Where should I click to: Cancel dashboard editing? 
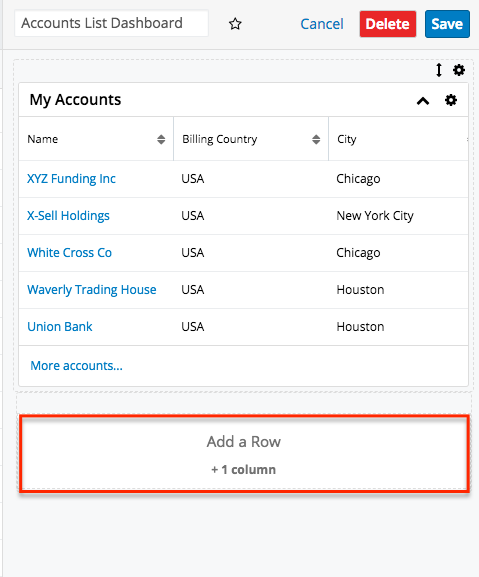click(322, 24)
